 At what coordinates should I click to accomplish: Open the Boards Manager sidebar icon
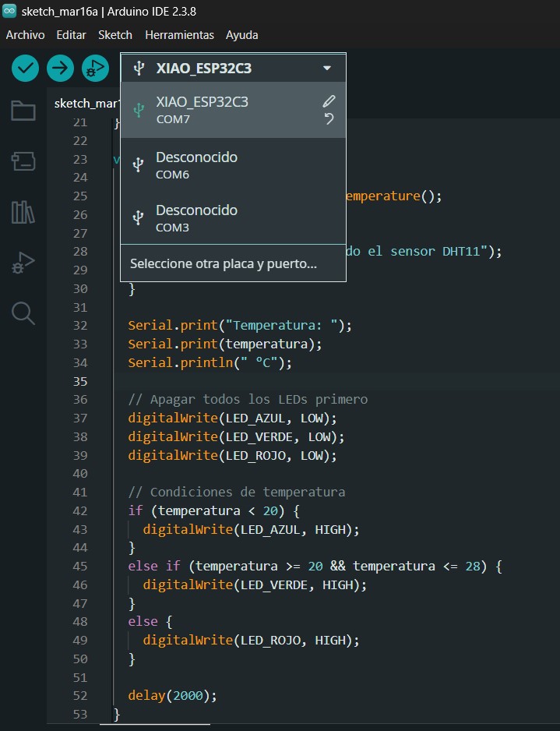tap(23, 161)
